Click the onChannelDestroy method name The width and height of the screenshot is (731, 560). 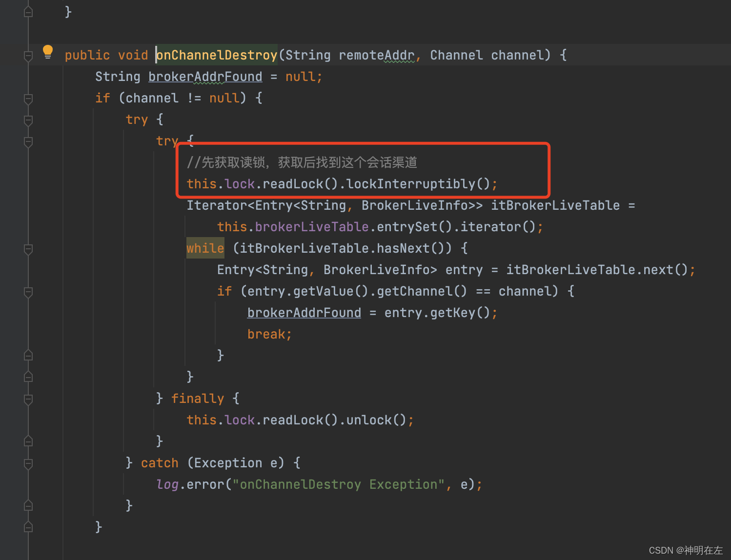coord(217,55)
